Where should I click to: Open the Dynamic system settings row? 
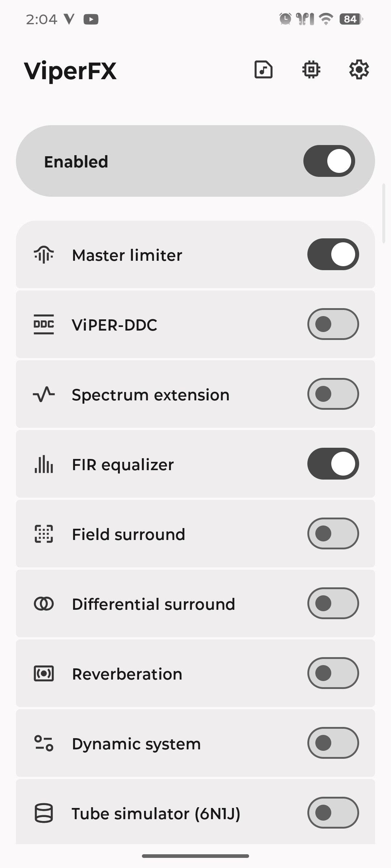tap(136, 744)
